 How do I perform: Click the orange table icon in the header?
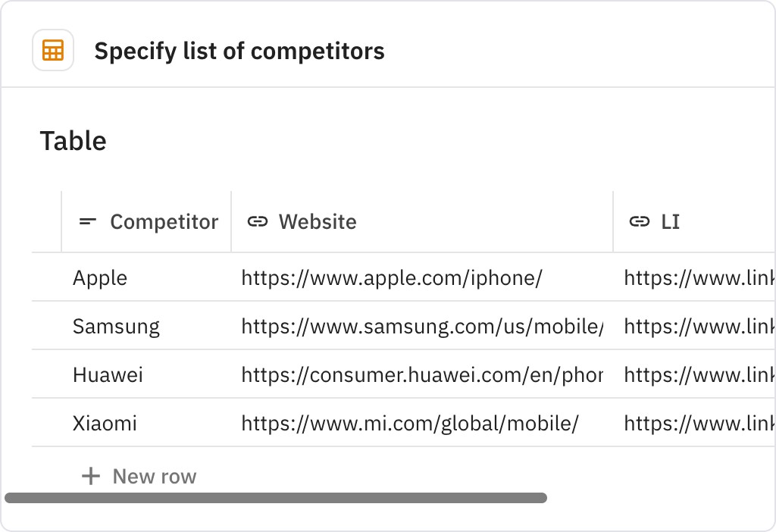coord(52,50)
